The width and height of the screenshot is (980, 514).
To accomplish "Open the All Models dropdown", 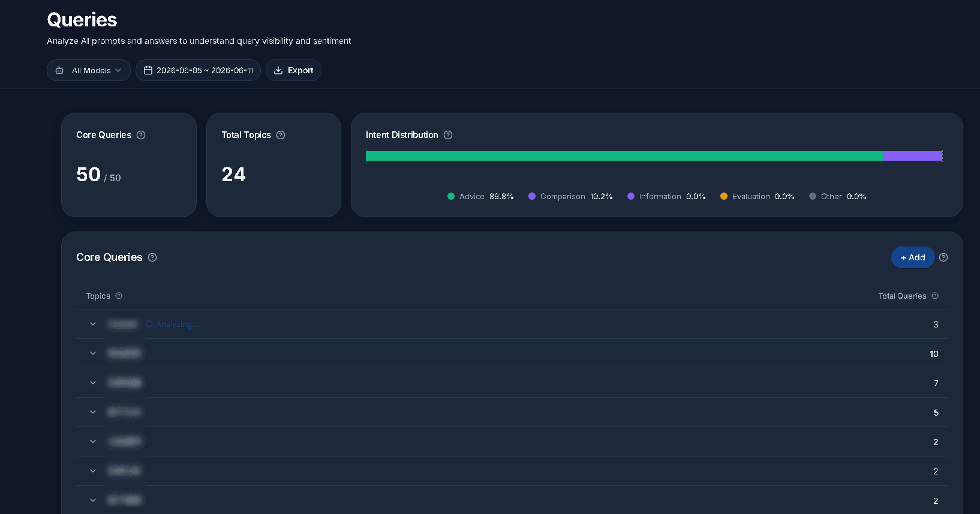I will coord(89,70).
